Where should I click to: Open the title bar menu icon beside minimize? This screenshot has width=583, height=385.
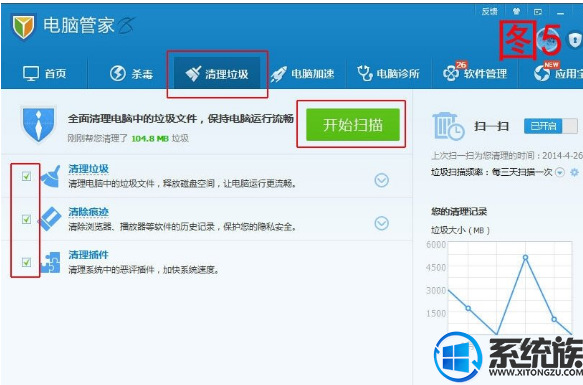coord(538,12)
